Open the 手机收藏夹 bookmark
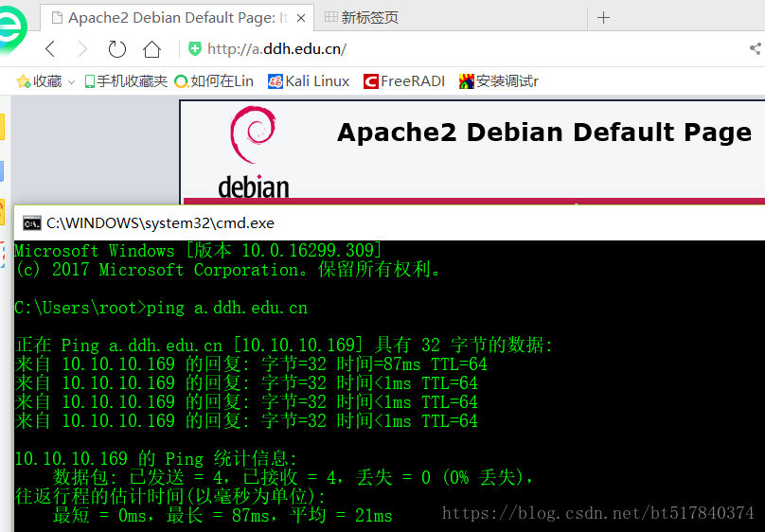Viewport: 765px width, 532px height. tap(126, 81)
